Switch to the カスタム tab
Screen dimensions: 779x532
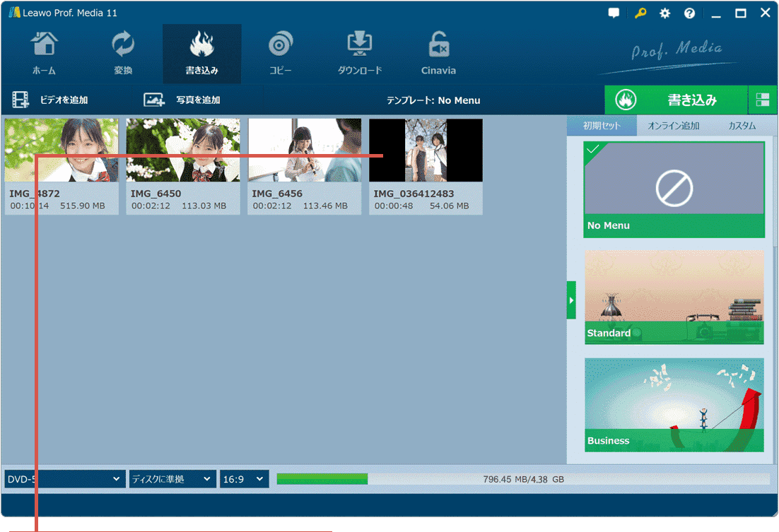[x=742, y=126]
